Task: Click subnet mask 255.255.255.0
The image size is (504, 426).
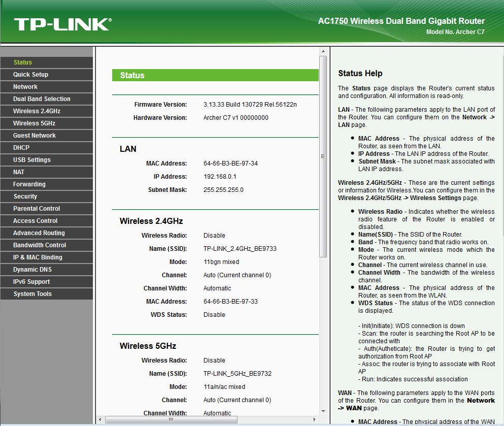Action: pyautogui.click(x=223, y=190)
